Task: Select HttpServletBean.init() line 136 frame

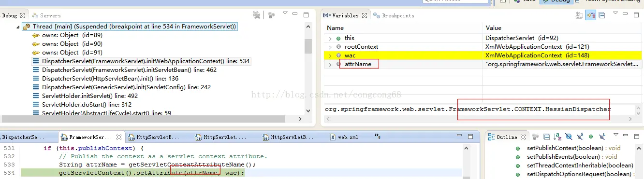Action: (x=105, y=79)
